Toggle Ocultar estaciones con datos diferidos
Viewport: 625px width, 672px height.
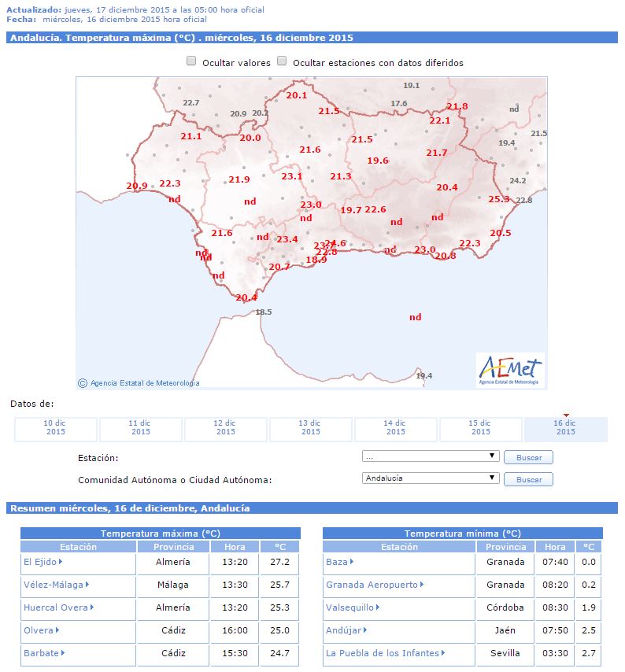click(282, 61)
